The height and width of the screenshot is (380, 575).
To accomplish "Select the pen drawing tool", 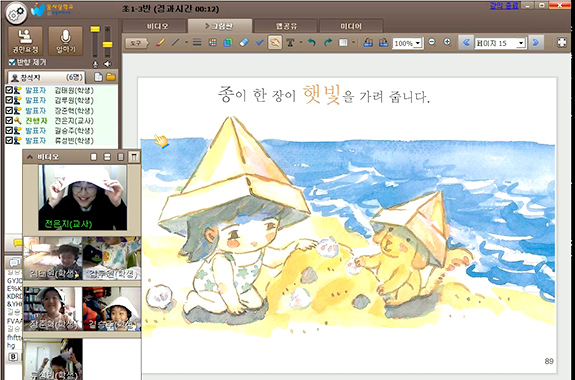I will point(160,43).
